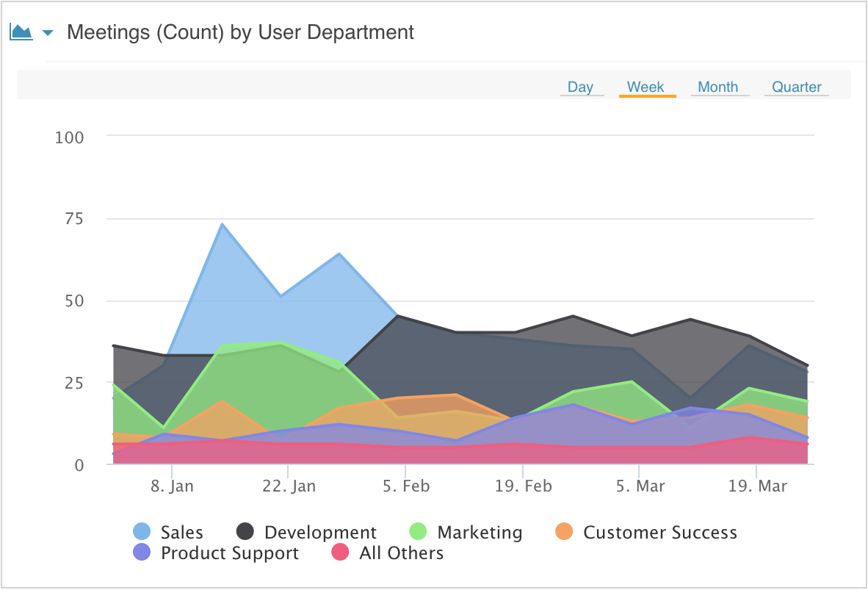Click the 5. Feb axis label
This screenshot has height=590, width=868.
pyautogui.click(x=406, y=486)
